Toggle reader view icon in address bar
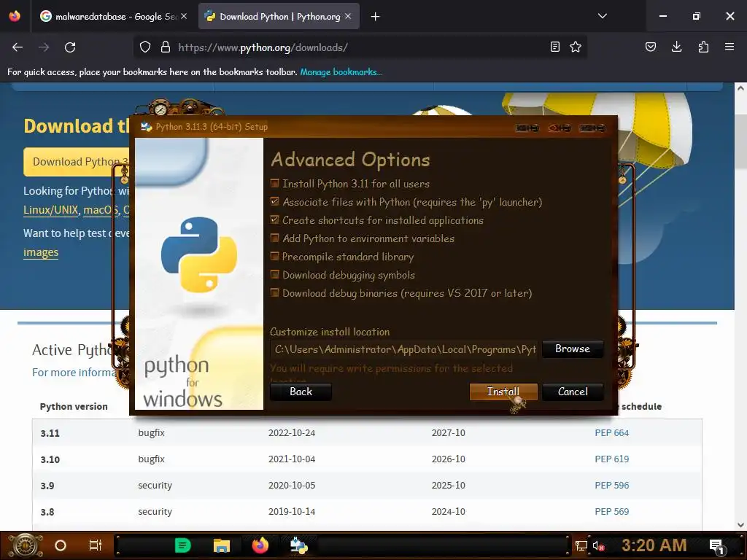Viewport: 747px width, 560px height. [555, 47]
